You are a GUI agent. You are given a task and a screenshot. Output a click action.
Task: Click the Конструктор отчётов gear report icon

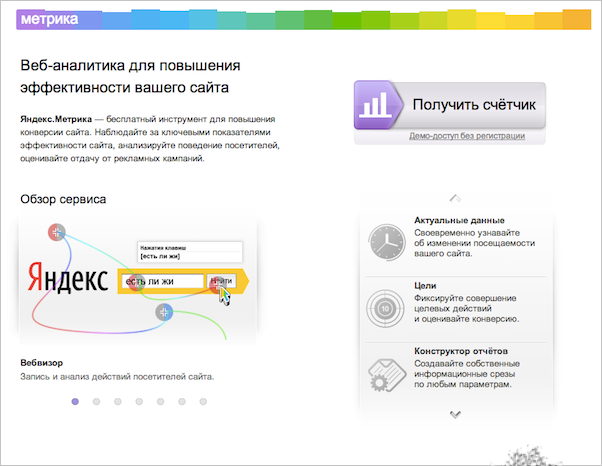(386, 374)
